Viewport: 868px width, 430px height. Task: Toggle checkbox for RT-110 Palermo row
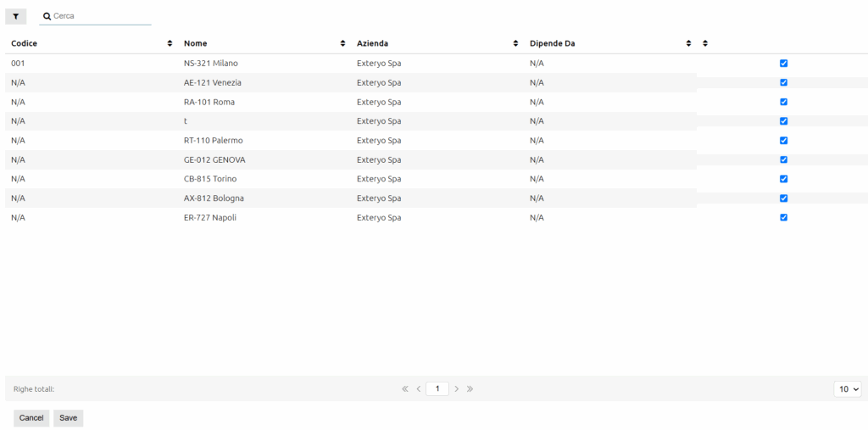pyautogui.click(x=783, y=141)
